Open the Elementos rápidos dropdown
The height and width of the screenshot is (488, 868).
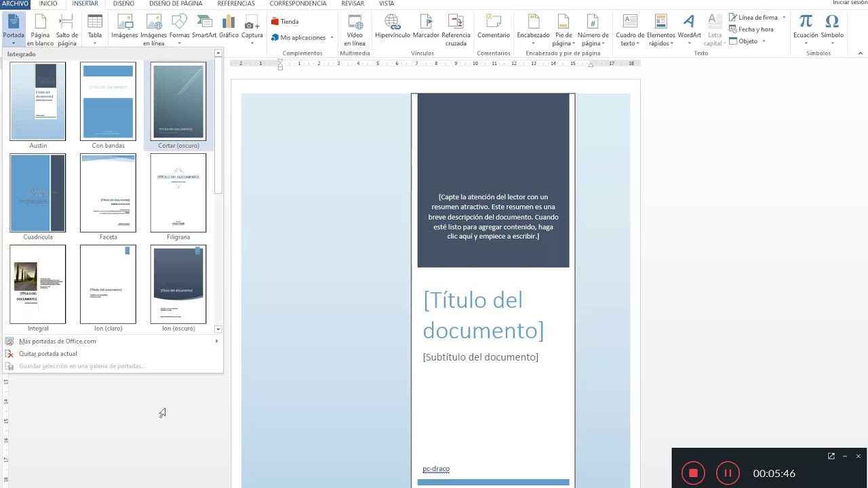pos(660,30)
